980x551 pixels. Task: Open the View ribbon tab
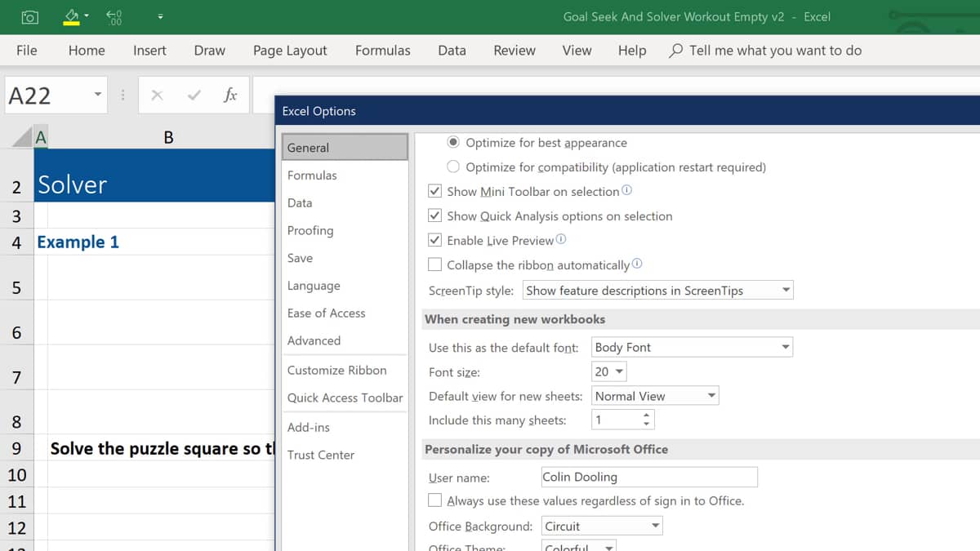pos(577,51)
